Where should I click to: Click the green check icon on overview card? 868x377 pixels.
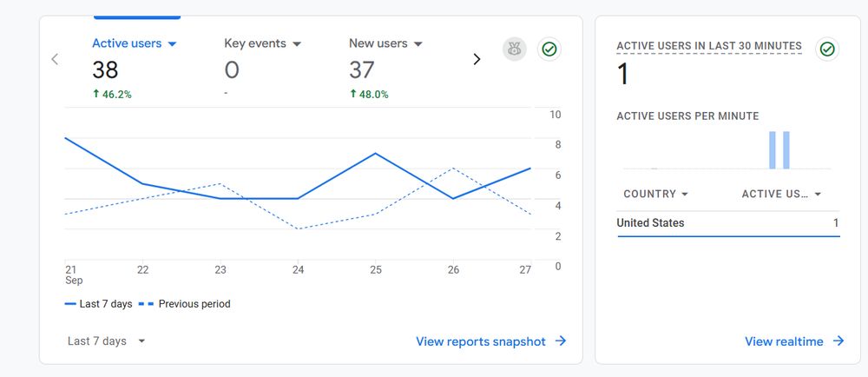(x=549, y=50)
